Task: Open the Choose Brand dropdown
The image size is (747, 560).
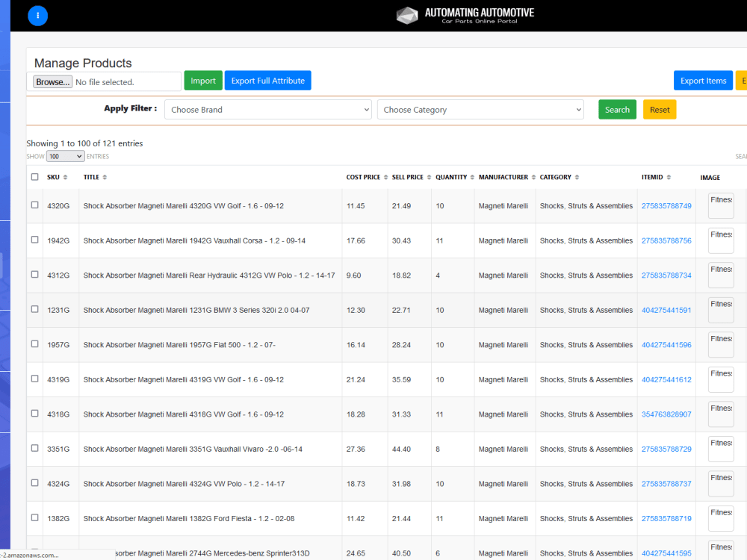Action: (267, 110)
